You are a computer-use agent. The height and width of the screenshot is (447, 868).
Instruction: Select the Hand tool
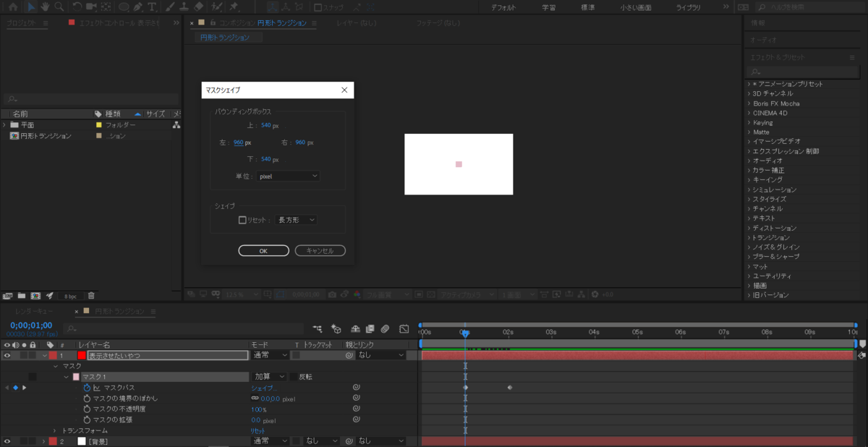click(x=45, y=7)
